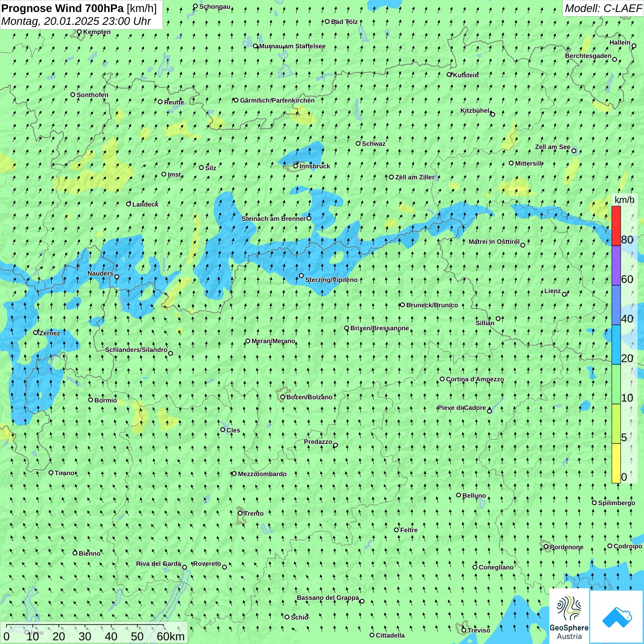Click the '60km' scale bar label
The image size is (644, 644).
171,636
